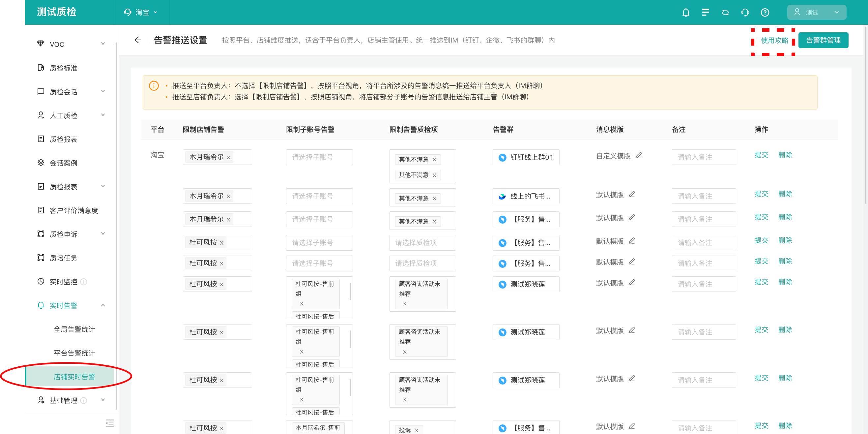This screenshot has height=434, width=868.
Task: Click the page vertical scrollbar
Action: pos(866,115)
